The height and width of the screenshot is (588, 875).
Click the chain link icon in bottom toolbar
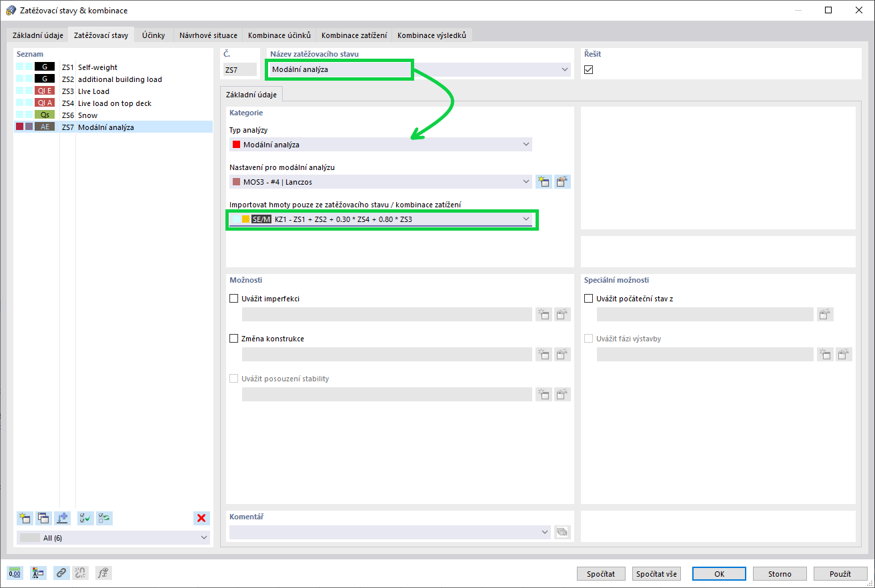[x=61, y=573]
